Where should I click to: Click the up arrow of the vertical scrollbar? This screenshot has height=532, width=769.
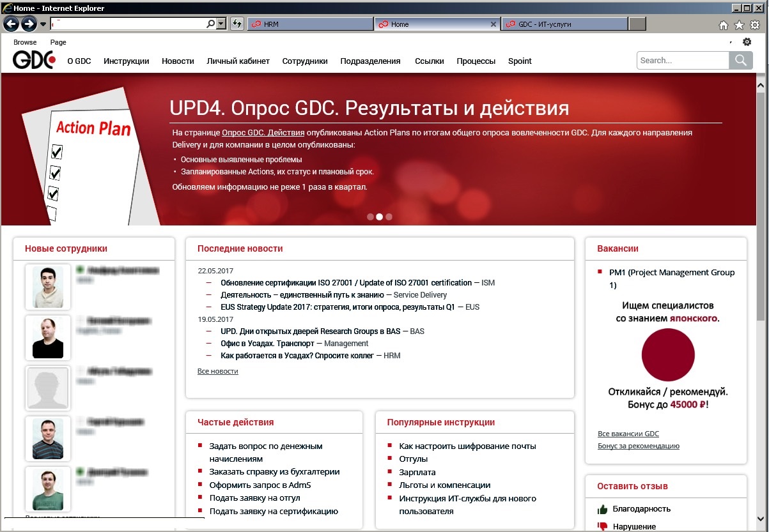[x=761, y=84]
